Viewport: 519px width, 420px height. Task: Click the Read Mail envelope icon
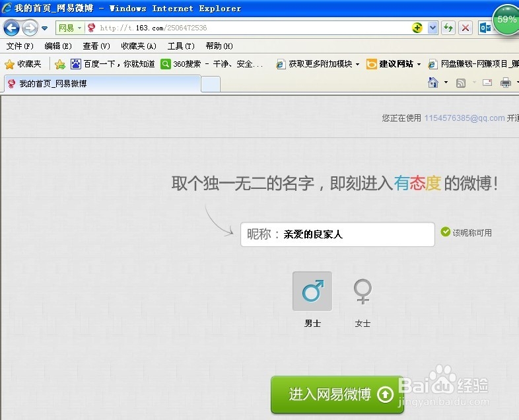tap(487, 83)
